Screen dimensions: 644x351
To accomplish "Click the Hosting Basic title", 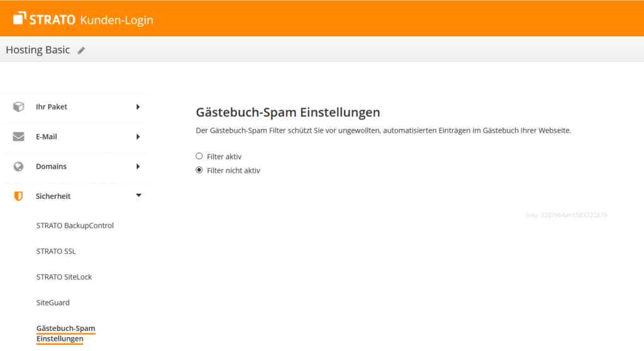I will click(38, 50).
